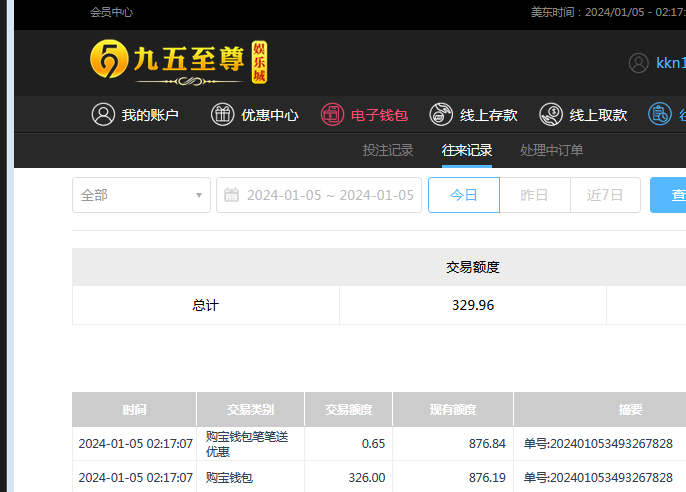Screen dimensions: 686x492
Task: Click the 现有额度 column header
Action: [x=453, y=409]
